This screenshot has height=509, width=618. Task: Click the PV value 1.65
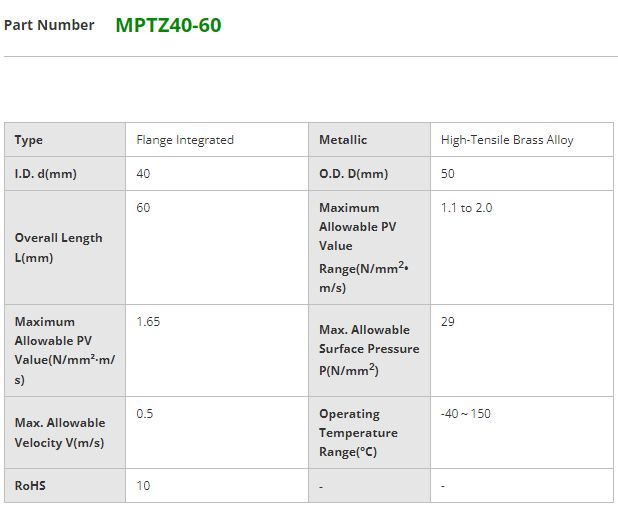[148, 322]
